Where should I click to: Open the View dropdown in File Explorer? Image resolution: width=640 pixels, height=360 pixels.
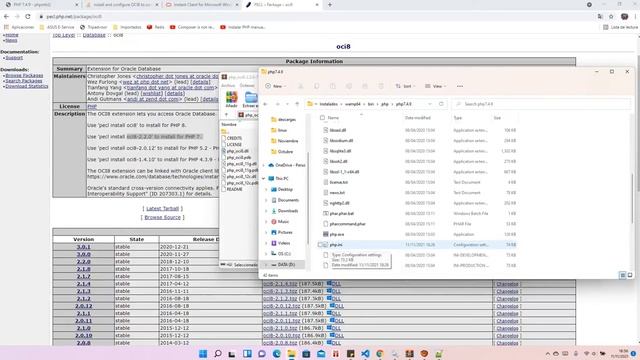pos(436,86)
